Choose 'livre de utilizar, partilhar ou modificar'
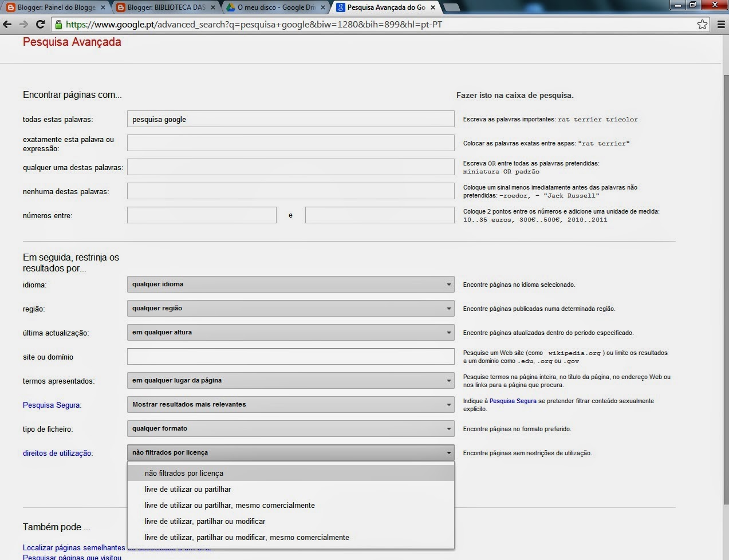729x560 pixels. click(x=290, y=521)
